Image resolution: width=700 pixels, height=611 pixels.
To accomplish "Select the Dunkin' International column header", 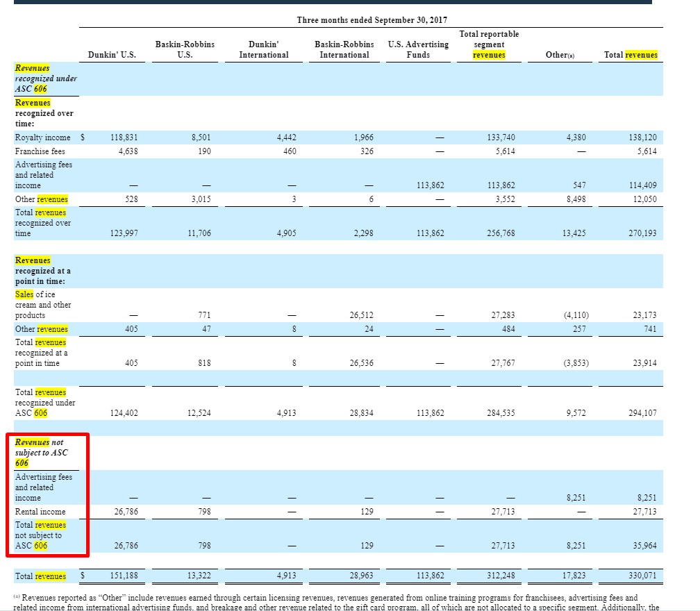I will pos(263,49).
